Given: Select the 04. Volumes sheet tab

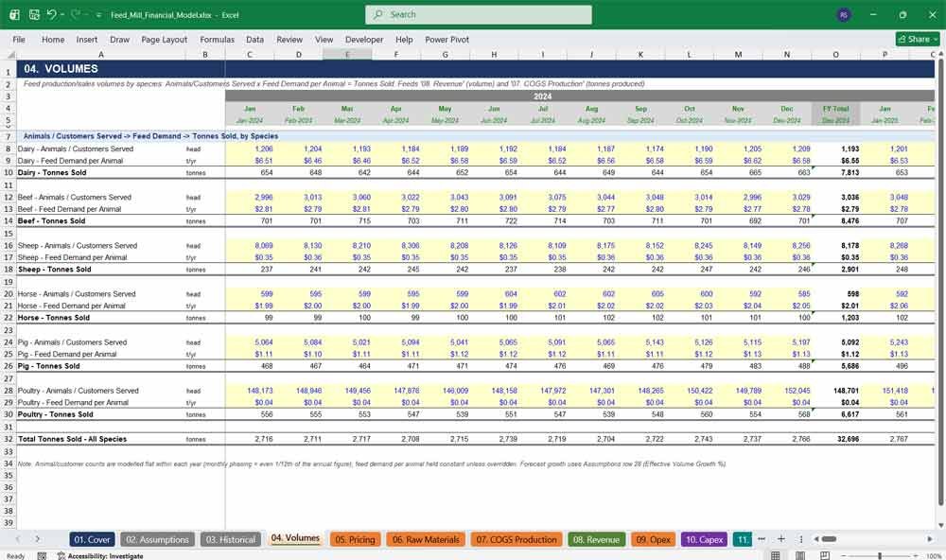Looking at the screenshot, I should tap(295, 538).
